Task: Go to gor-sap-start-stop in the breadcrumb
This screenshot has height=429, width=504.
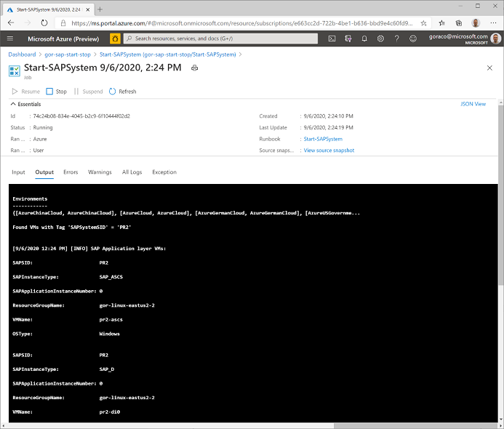Action: coord(68,55)
